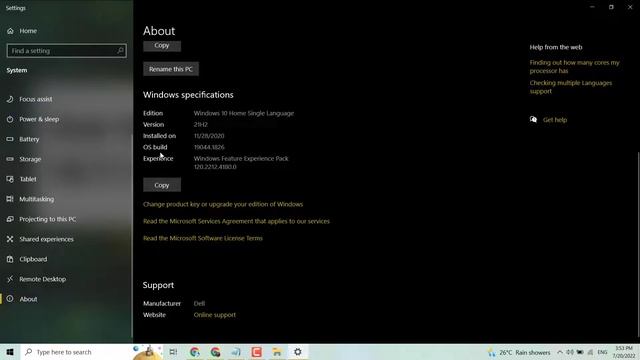This screenshot has height=360, width=640.
Task: Click the Shared experiences icon
Action: coord(10,239)
